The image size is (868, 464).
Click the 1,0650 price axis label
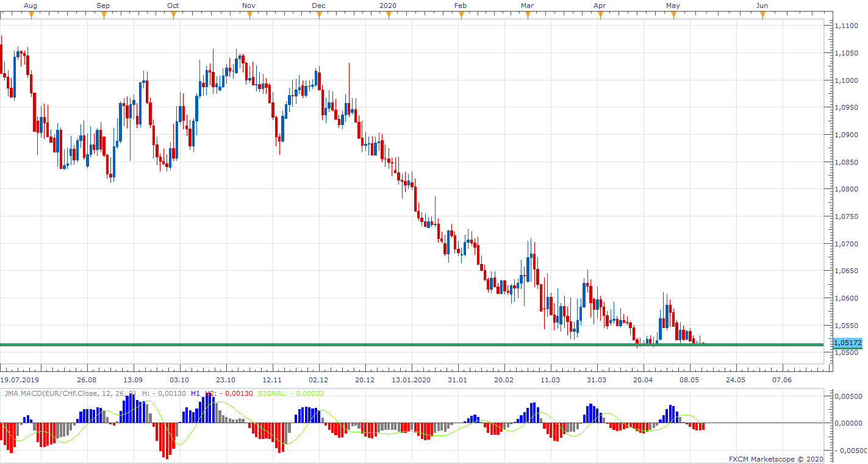tap(847, 271)
